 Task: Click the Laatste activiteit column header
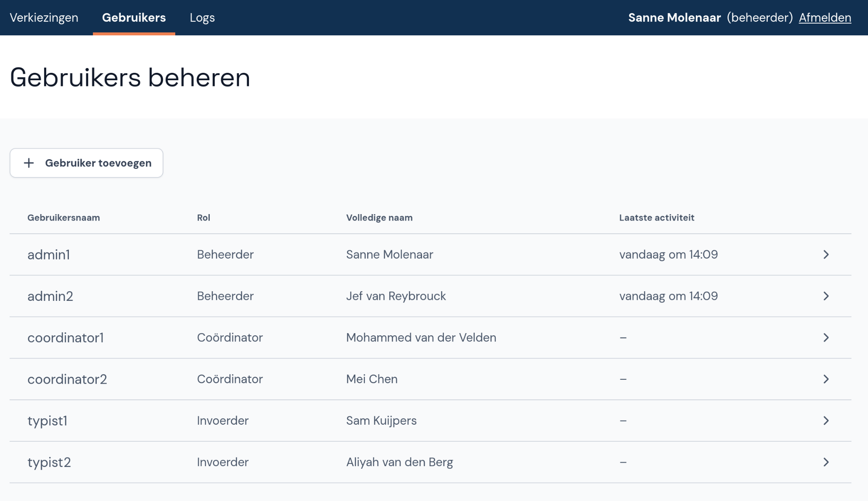click(657, 218)
